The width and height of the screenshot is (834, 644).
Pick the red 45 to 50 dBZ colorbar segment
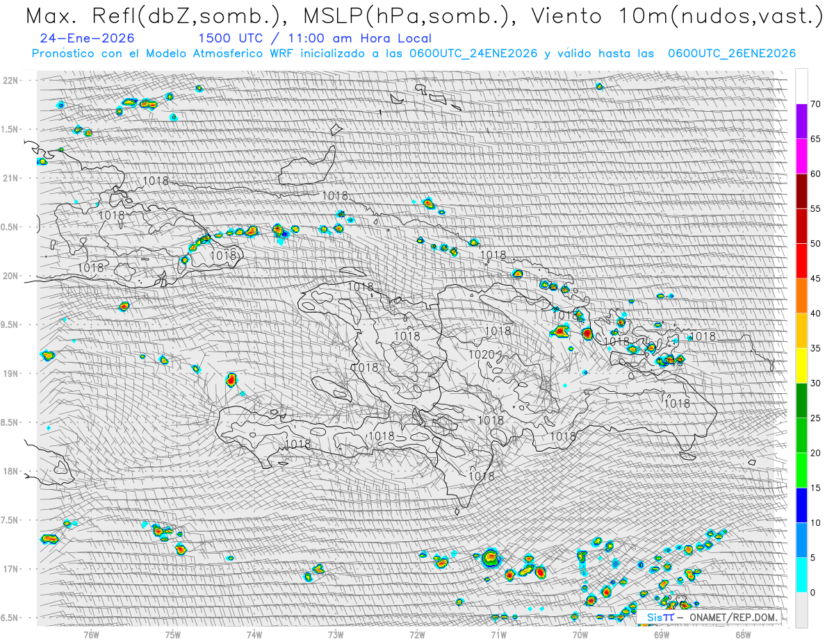pos(801,261)
